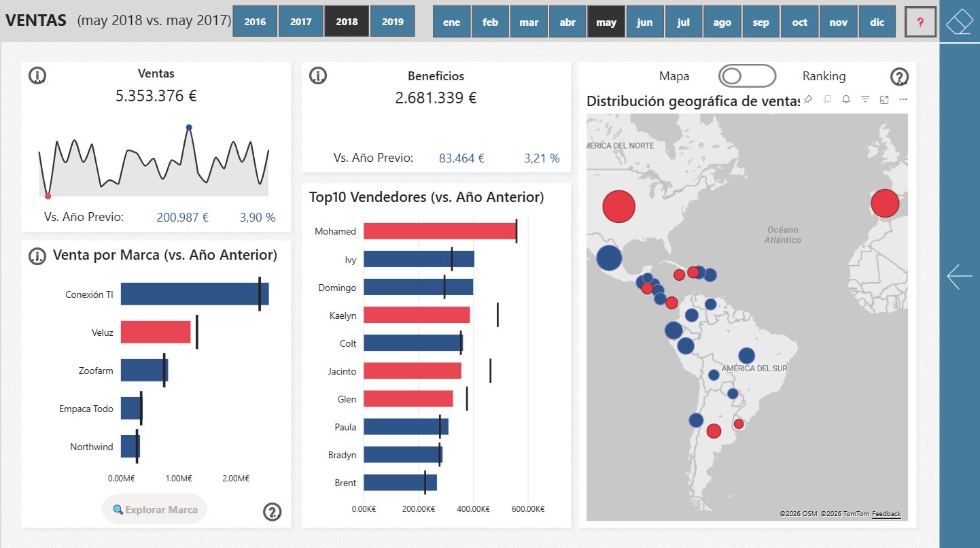Image resolution: width=980 pixels, height=548 pixels.
Task: Click the red question mark help icon
Action: pos(920,22)
